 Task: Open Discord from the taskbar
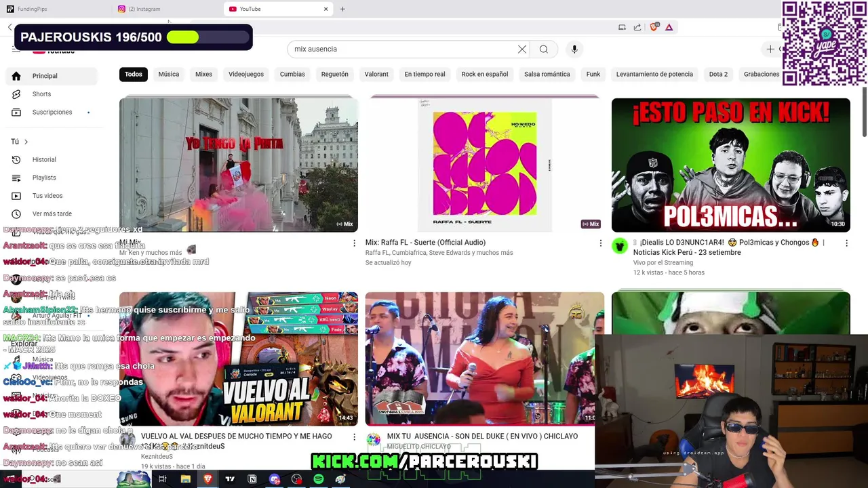(275, 479)
